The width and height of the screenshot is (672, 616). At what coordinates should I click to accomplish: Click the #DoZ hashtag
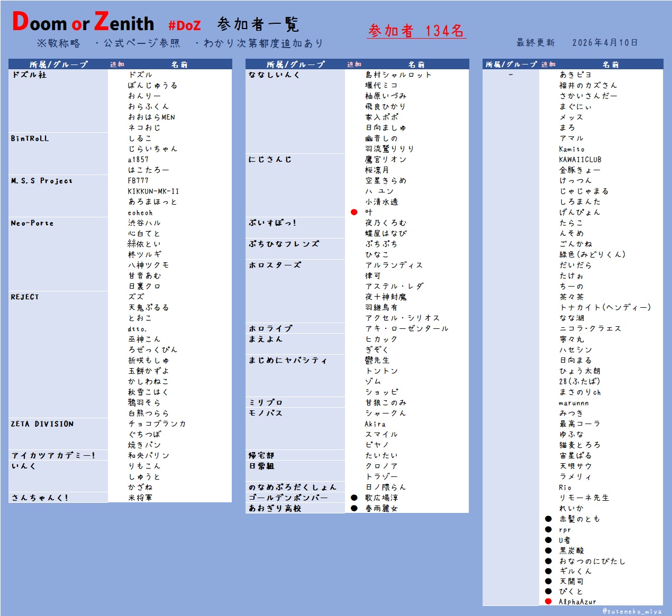[185, 25]
